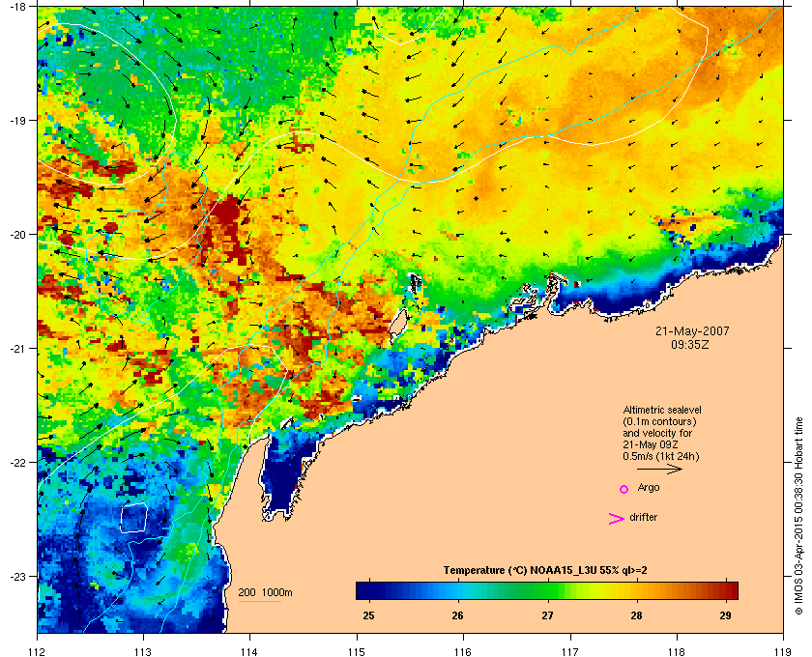Click colorbar tick label 28
The image size is (812, 657).
(636, 615)
